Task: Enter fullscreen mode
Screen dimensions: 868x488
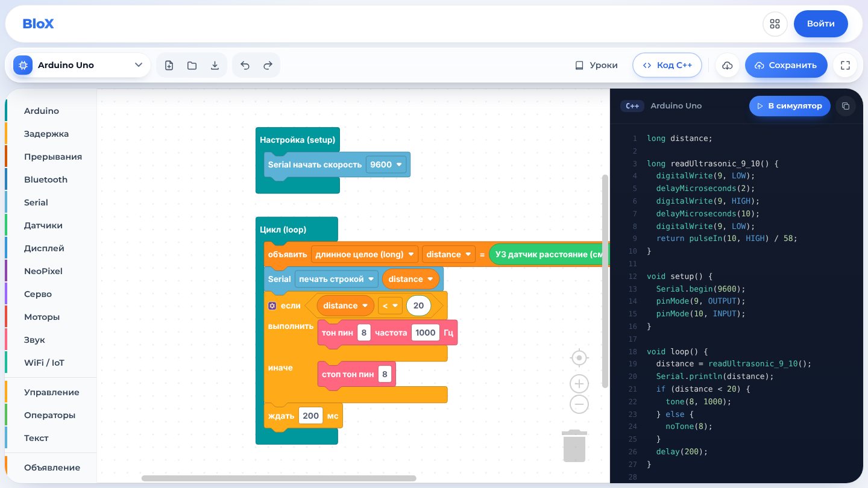Action: (845, 65)
